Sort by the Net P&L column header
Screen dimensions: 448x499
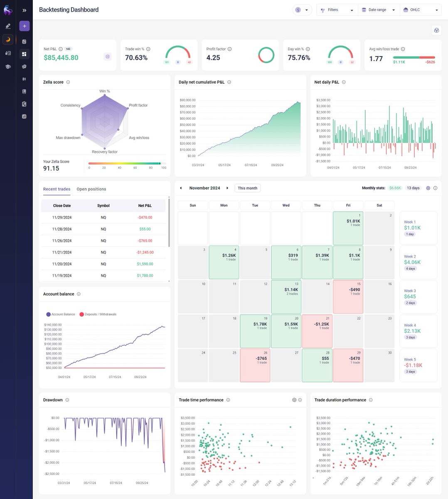[145, 206]
